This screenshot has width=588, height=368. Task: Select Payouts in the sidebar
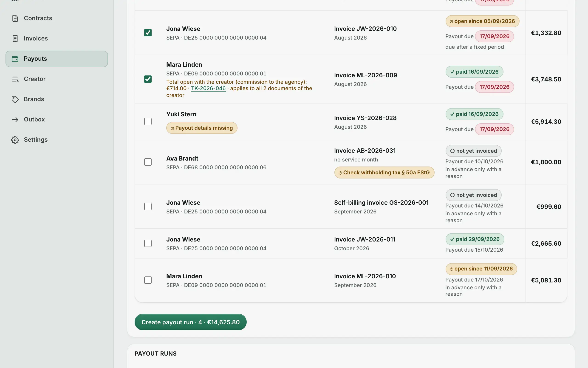coord(57,59)
